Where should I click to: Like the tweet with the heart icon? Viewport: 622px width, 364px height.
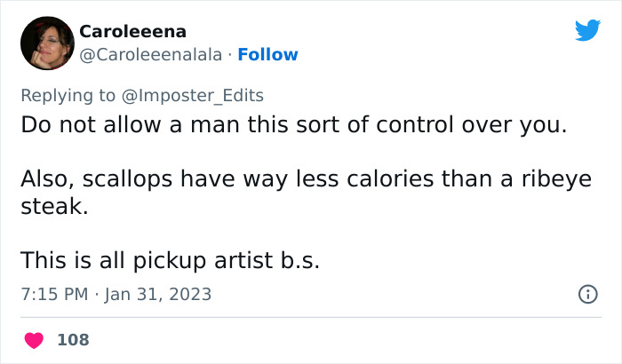click(x=35, y=340)
